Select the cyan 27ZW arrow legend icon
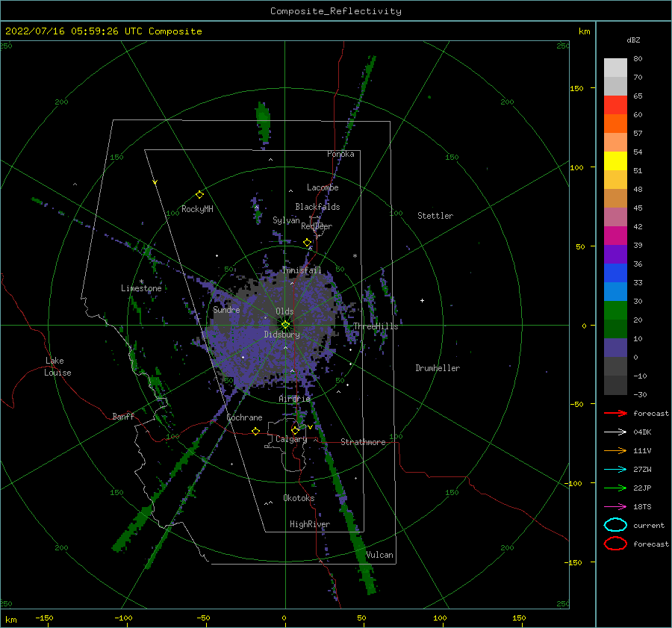Viewport: 672px width, 628px height. click(615, 470)
